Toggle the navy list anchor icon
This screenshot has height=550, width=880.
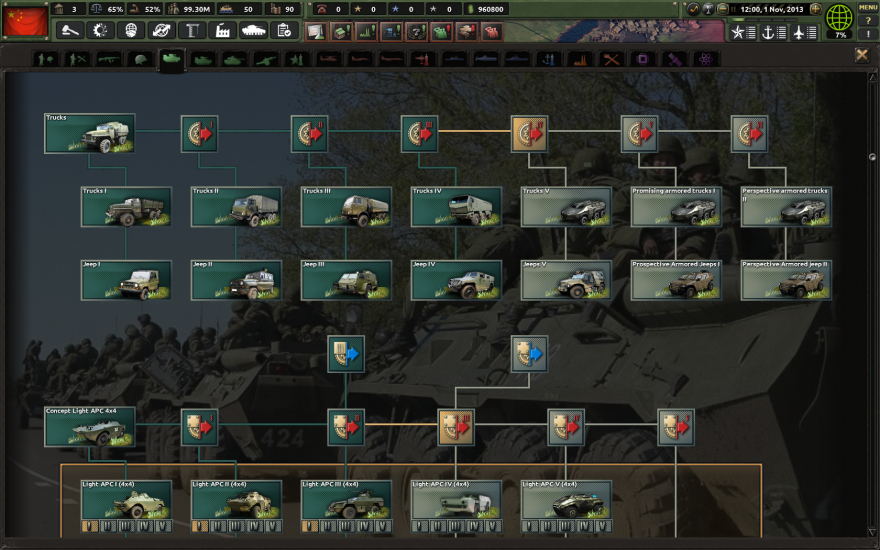coord(774,33)
